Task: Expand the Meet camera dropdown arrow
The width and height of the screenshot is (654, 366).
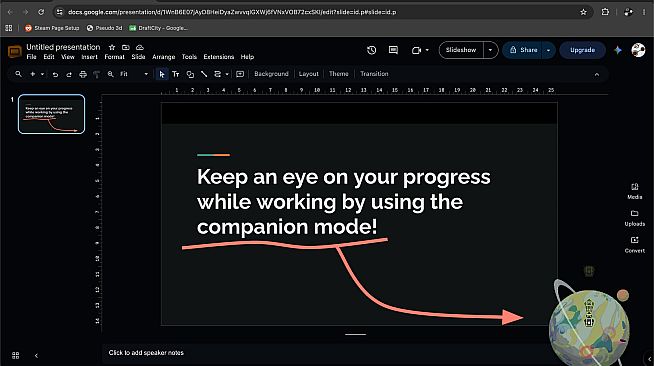Action: pyautogui.click(x=427, y=50)
